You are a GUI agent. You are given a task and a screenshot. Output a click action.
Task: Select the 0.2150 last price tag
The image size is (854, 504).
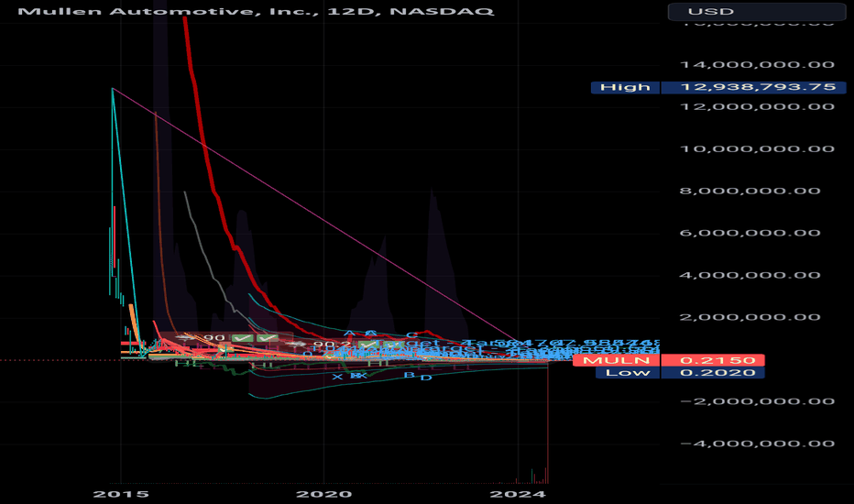[x=712, y=360]
